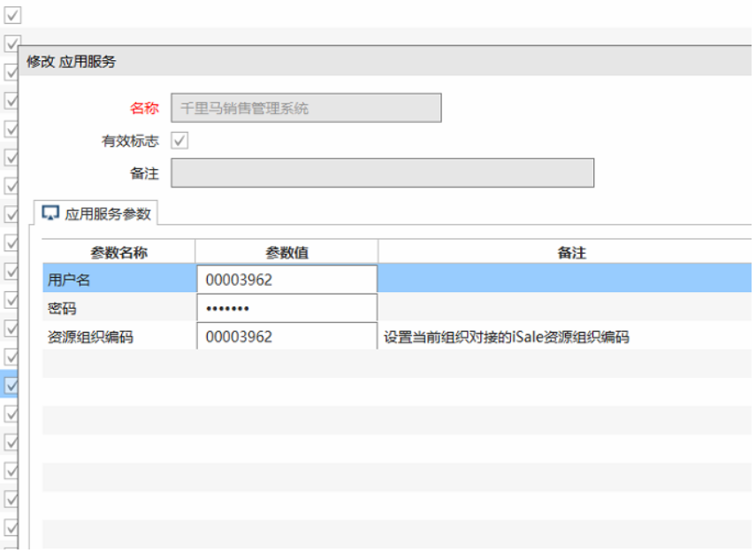Select the 资源组织编码 row name cell

(x=119, y=336)
